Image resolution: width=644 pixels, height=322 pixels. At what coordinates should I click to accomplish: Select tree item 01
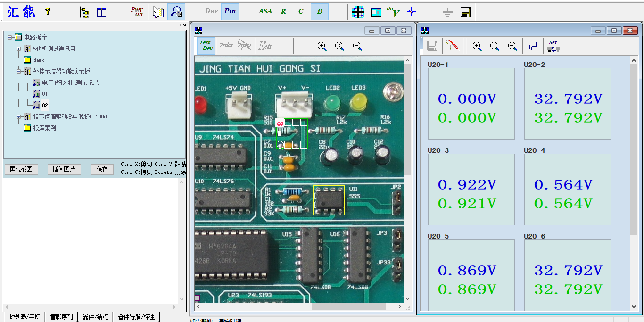click(x=45, y=94)
